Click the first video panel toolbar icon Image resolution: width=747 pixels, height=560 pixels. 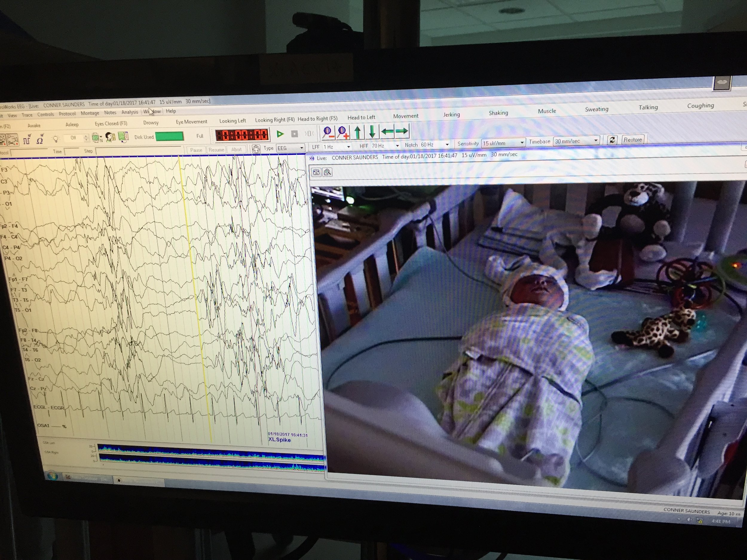tap(316, 173)
